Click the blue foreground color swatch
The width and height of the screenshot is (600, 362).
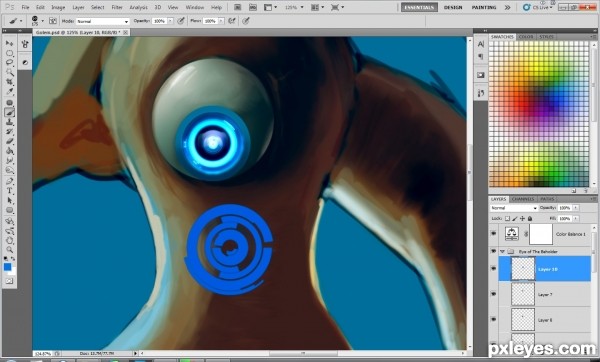click(x=7, y=267)
